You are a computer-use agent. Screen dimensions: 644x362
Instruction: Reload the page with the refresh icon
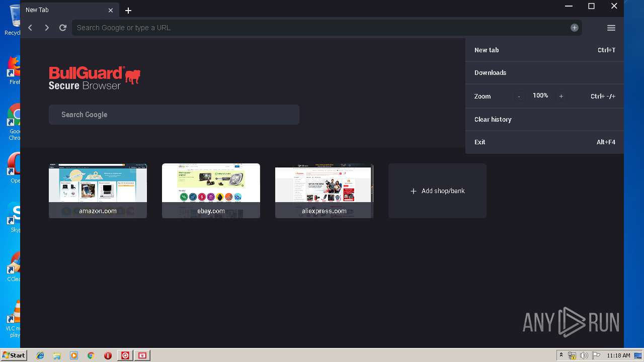63,28
